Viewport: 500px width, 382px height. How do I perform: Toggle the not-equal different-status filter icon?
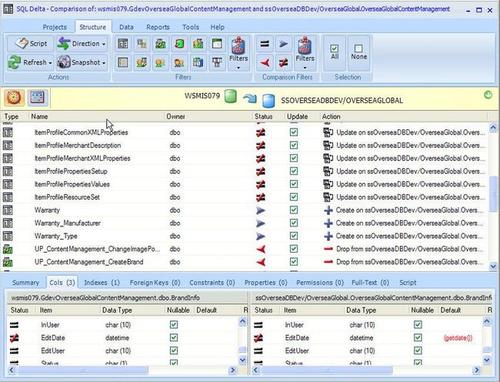(283, 62)
